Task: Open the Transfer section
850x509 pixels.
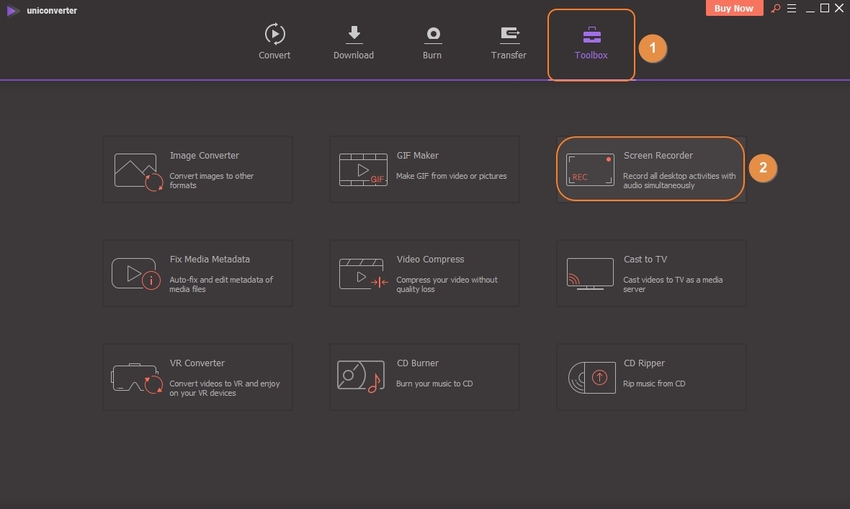Action: pos(509,42)
